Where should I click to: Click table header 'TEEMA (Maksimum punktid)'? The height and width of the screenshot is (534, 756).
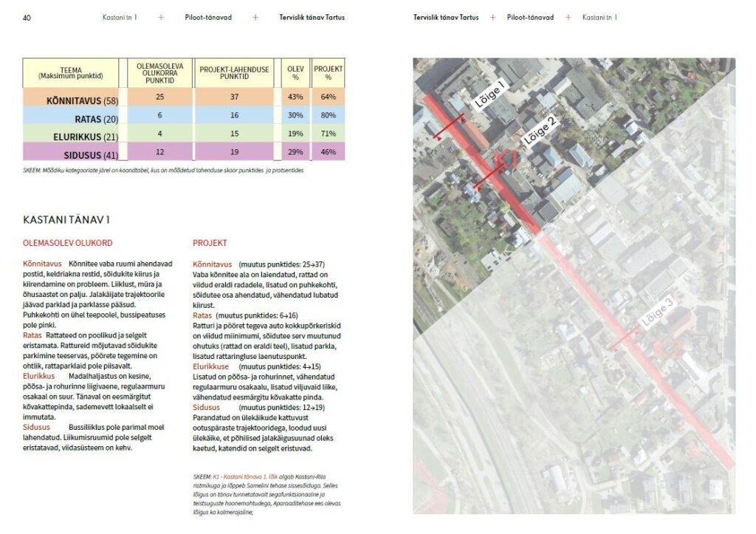click(x=71, y=73)
